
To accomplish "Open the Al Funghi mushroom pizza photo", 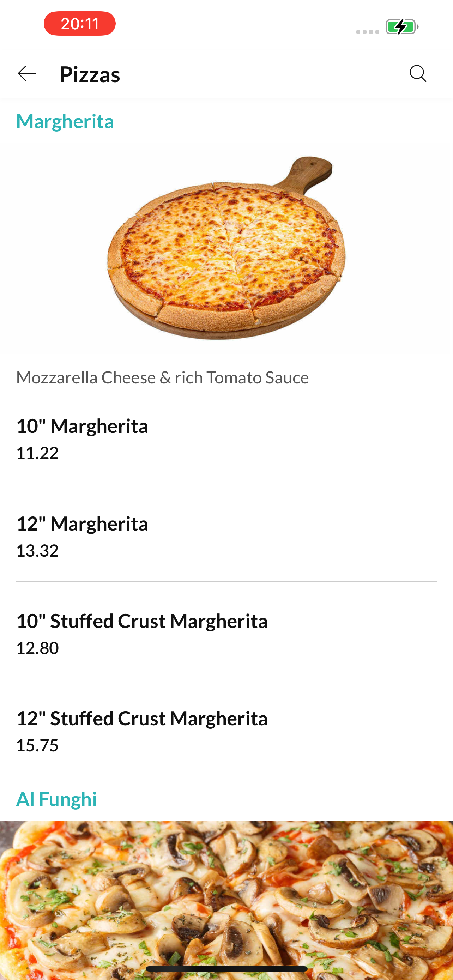I will coord(226,900).
